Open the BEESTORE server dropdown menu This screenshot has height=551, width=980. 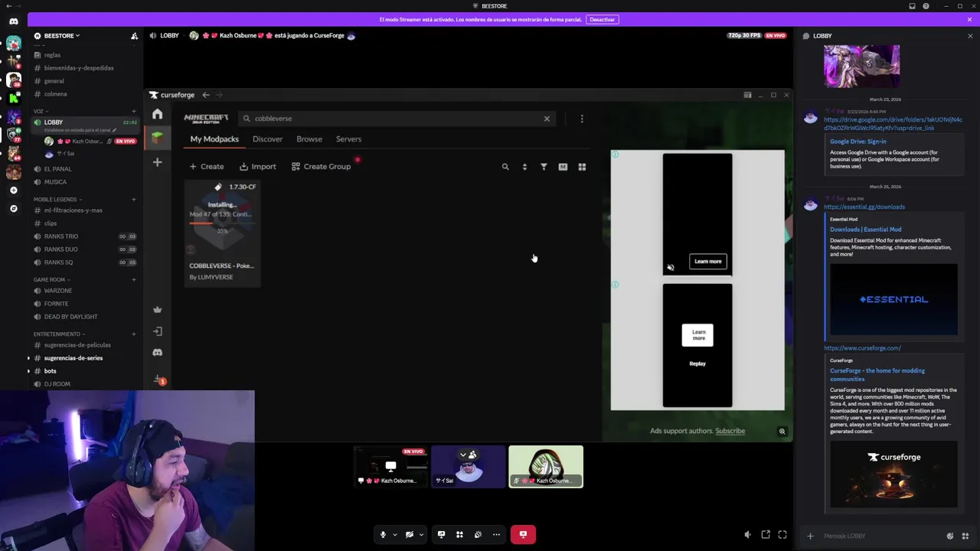pyautogui.click(x=62, y=36)
